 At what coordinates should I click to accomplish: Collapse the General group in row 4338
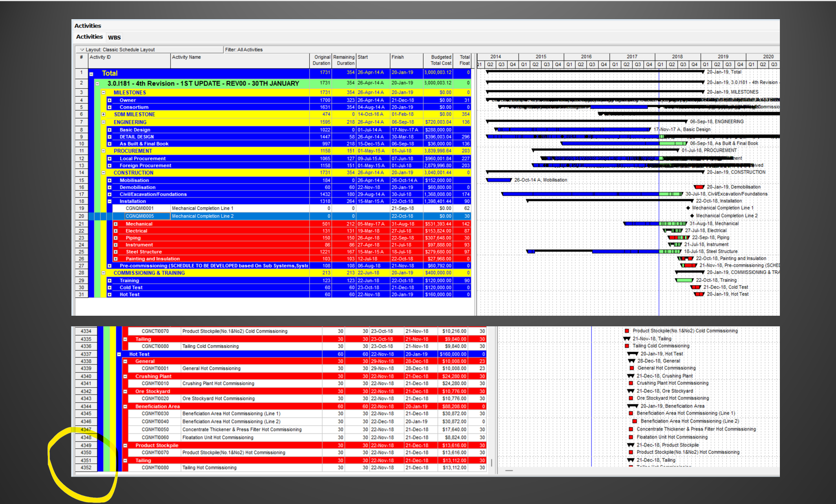click(125, 362)
